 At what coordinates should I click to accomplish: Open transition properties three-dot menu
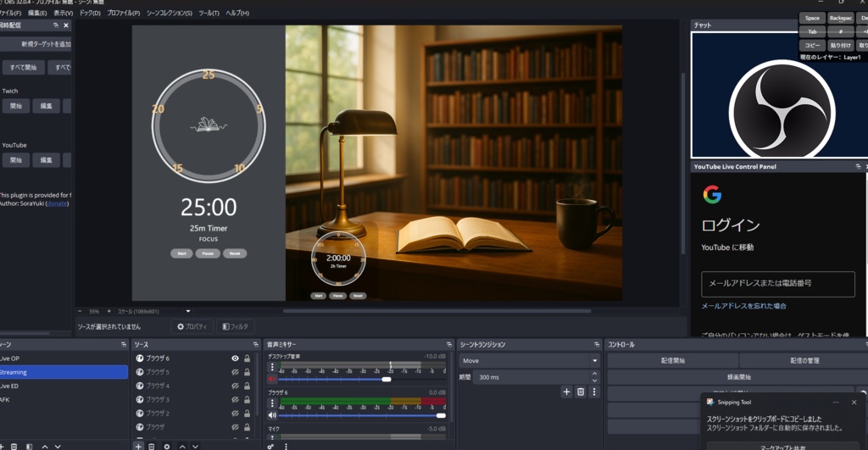pos(594,392)
